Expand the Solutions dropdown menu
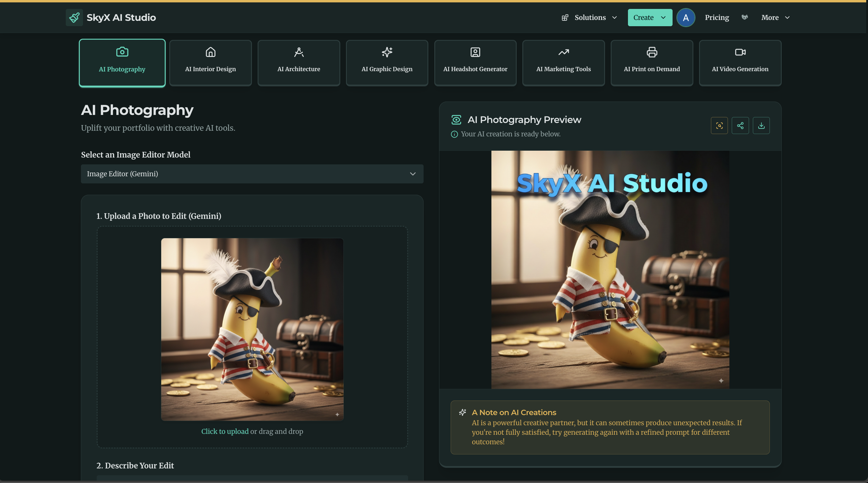 pos(589,18)
